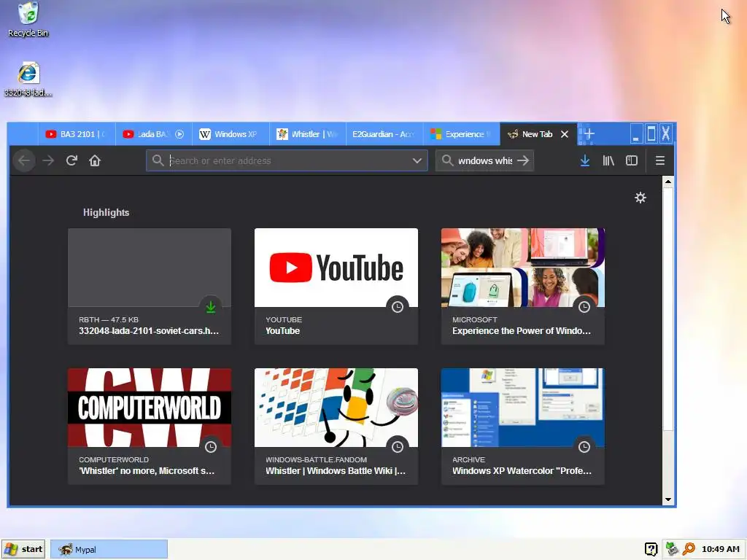Click the green download badge on lada card

(211, 307)
